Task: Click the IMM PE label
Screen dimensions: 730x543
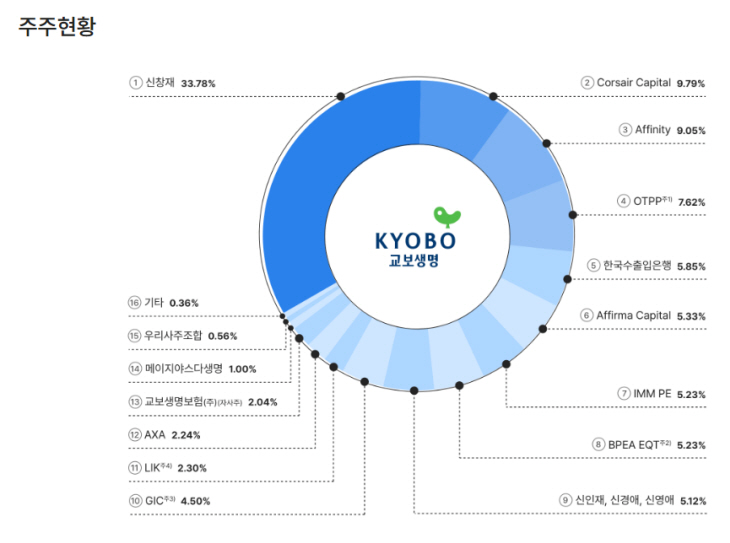Action: [652, 394]
